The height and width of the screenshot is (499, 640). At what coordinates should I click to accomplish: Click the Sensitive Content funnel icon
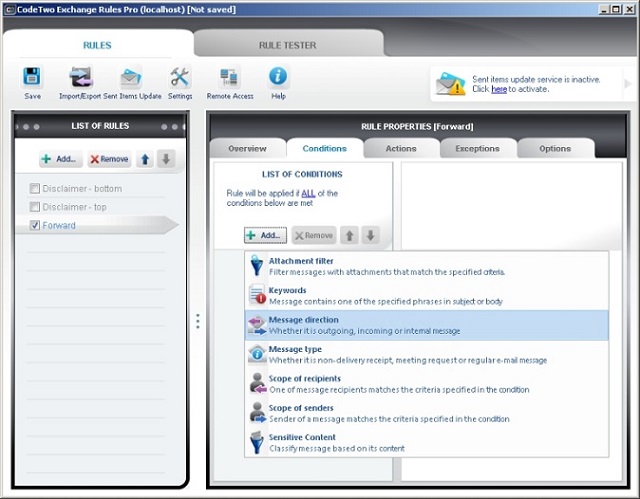257,442
